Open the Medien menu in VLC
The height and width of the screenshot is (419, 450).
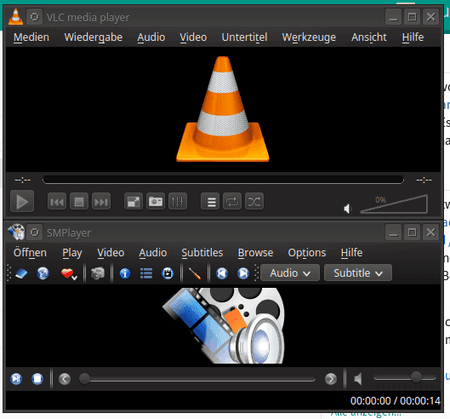[x=31, y=37]
